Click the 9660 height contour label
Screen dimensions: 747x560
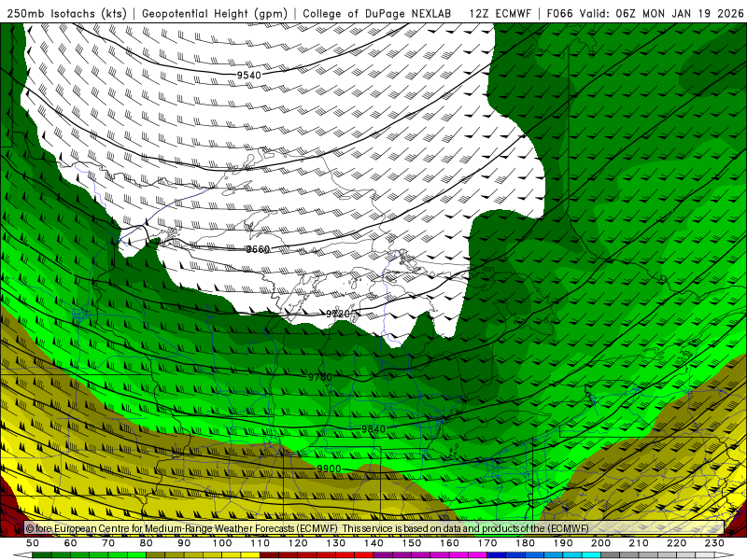coord(258,249)
